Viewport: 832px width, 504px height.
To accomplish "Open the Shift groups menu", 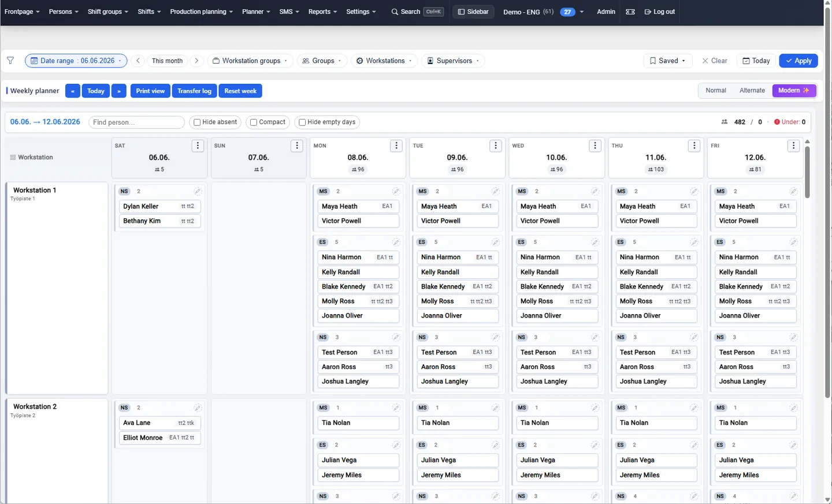I will click(108, 12).
